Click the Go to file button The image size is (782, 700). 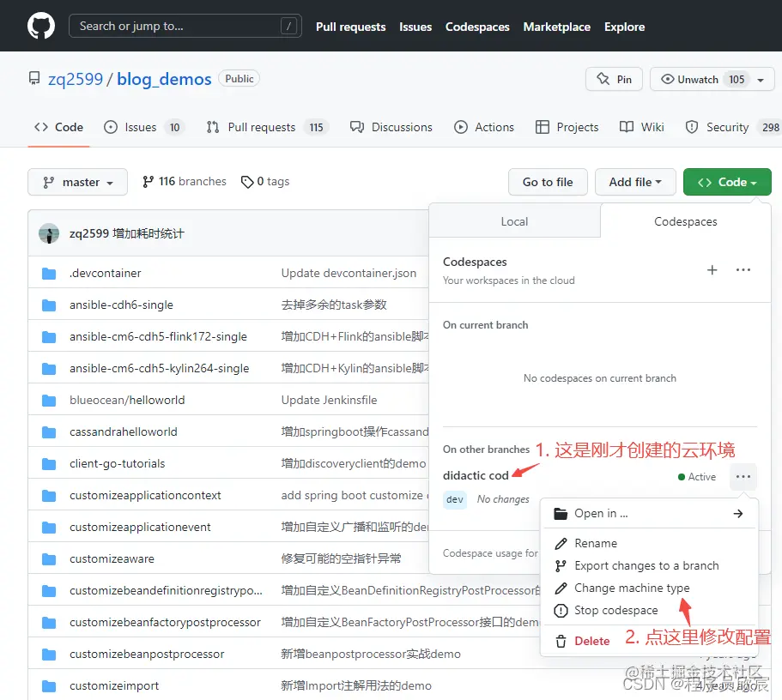548,182
